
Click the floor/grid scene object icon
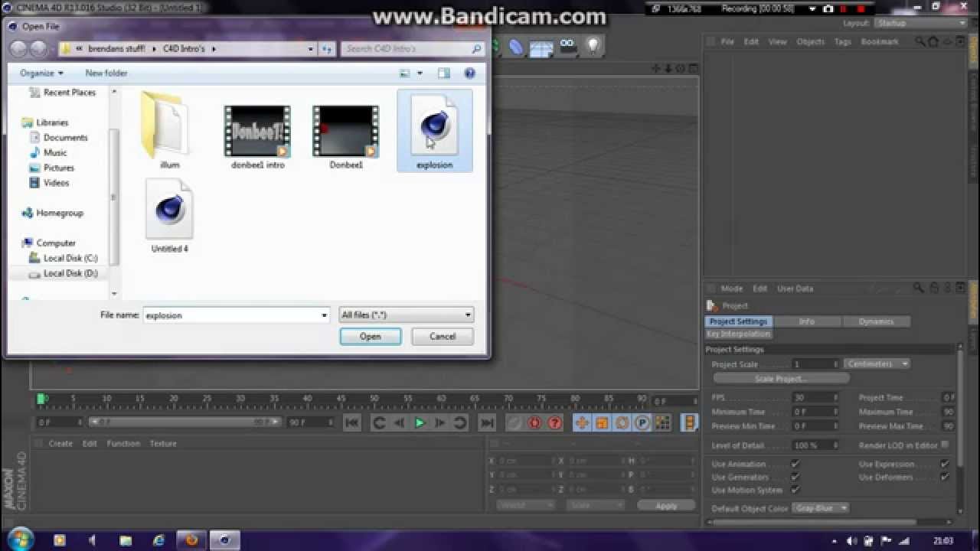click(x=541, y=47)
